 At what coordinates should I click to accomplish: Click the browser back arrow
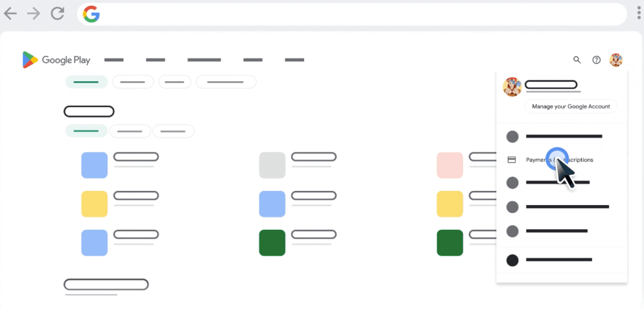10,14
